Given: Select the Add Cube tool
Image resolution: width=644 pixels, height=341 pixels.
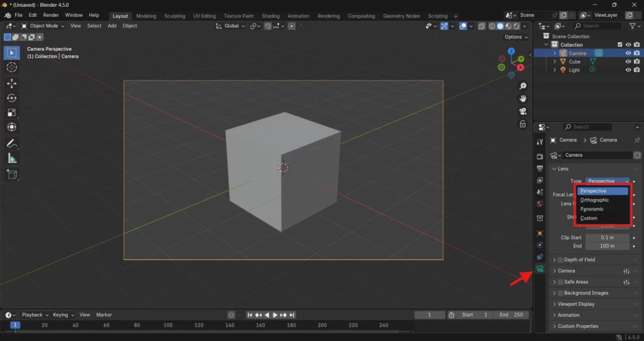Looking at the screenshot, I should [x=11, y=175].
